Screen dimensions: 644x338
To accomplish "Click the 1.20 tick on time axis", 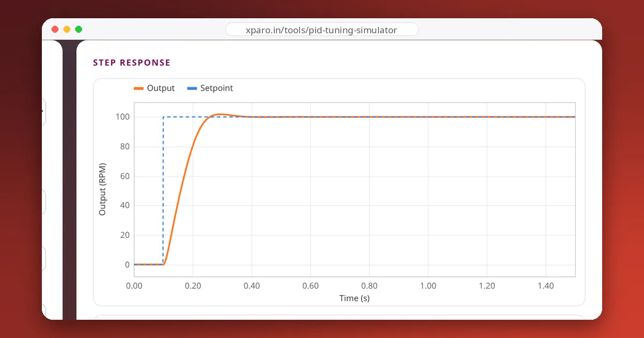I will click(487, 286).
